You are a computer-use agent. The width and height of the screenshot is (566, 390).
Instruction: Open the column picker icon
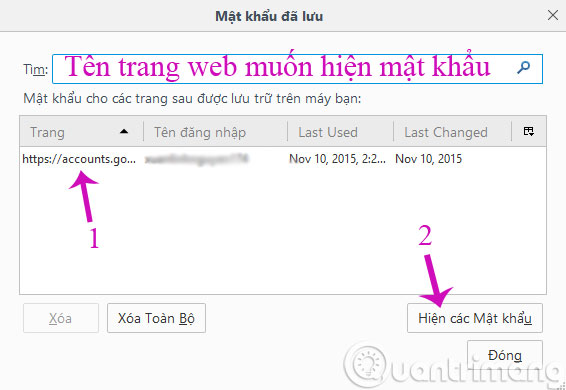click(528, 131)
